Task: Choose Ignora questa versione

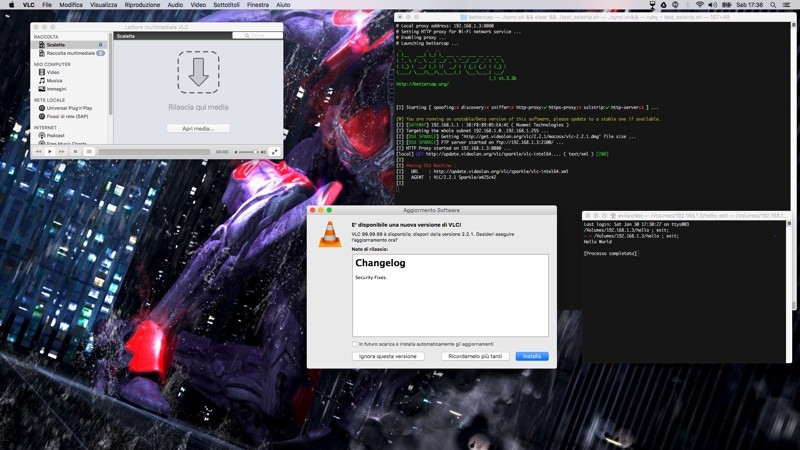Action: pyautogui.click(x=388, y=356)
